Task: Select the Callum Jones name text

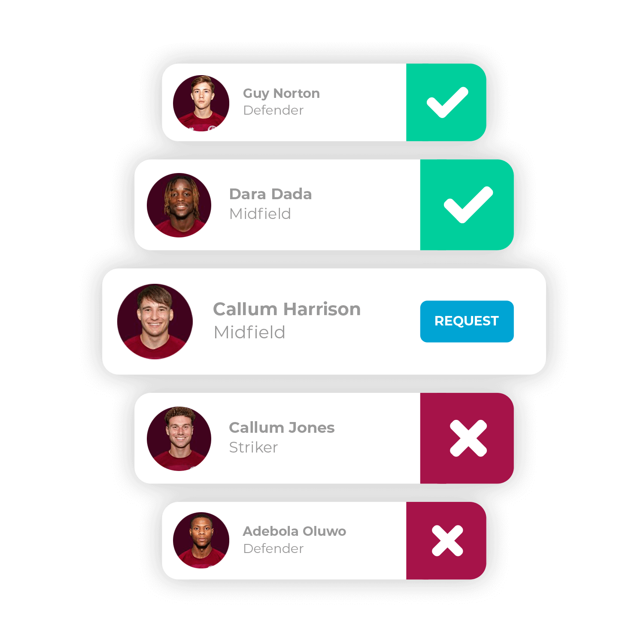Action: click(282, 428)
